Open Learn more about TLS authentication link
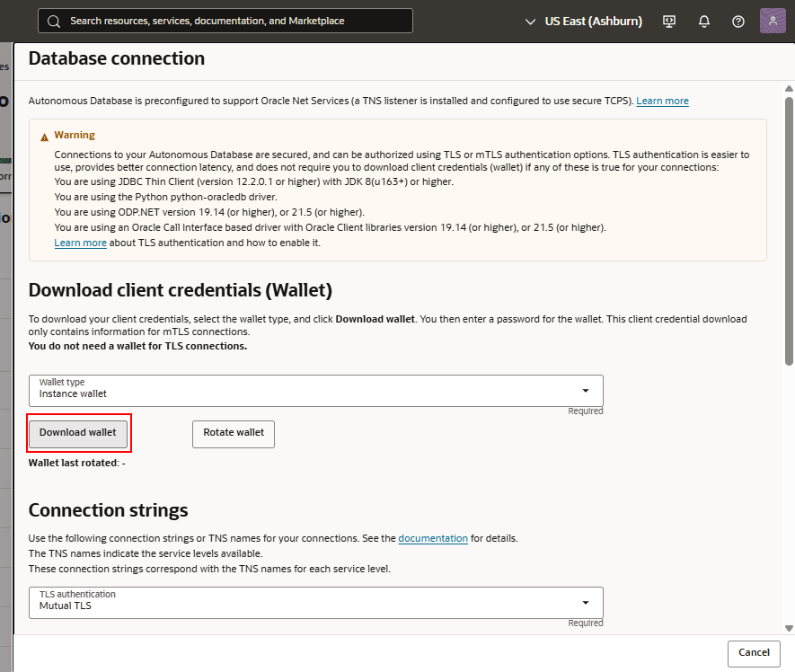The width and height of the screenshot is (795, 672). [80, 243]
